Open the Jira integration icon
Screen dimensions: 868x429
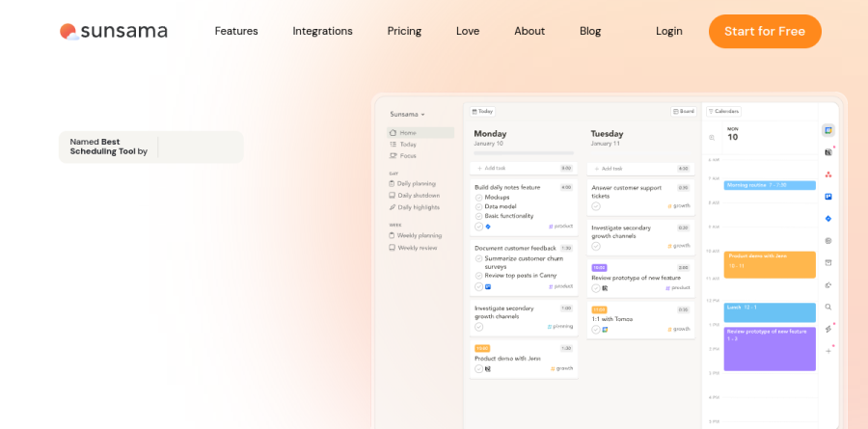point(828,219)
